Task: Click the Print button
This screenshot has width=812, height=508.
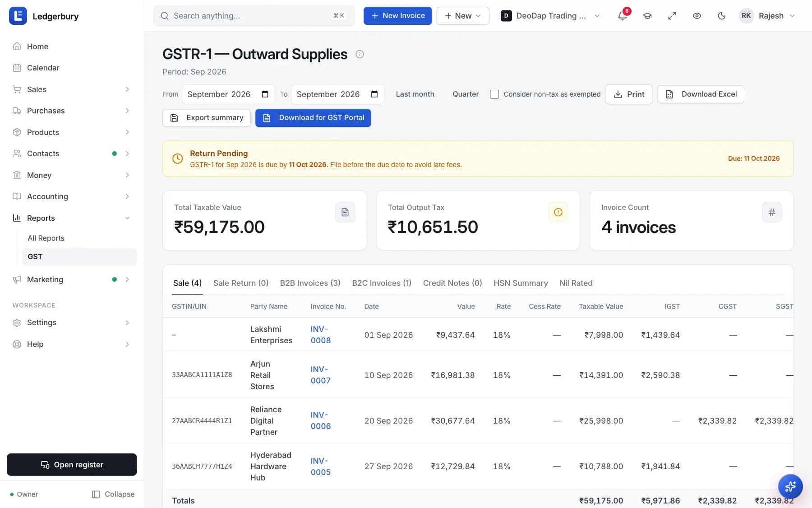Action: tap(629, 94)
